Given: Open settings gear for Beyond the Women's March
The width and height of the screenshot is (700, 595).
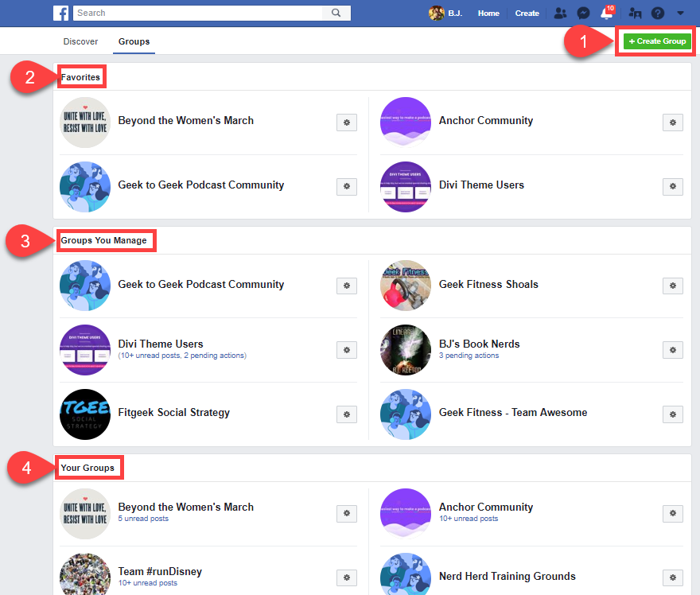Looking at the screenshot, I should (346, 122).
